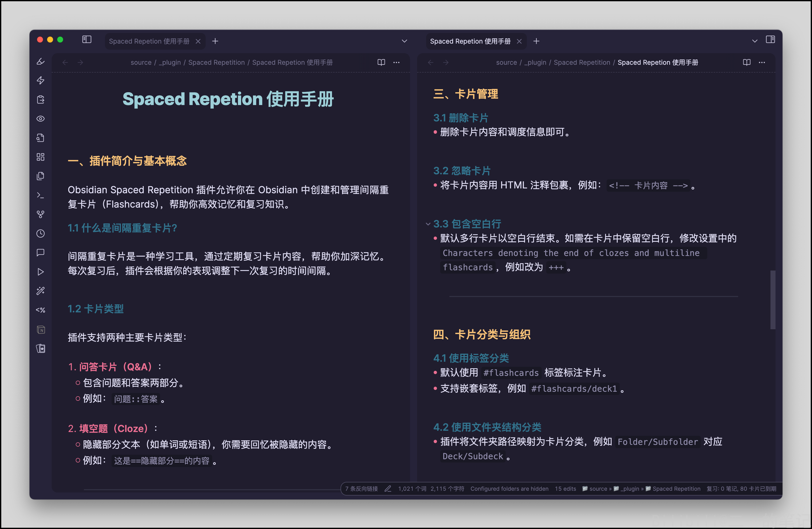812x529 pixels.
Task: Click the Templater <% ribbon icon
Action: click(x=41, y=310)
